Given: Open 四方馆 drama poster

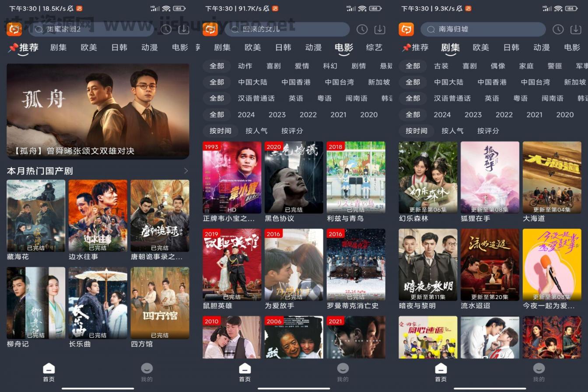Looking at the screenshot, I should [x=160, y=303].
